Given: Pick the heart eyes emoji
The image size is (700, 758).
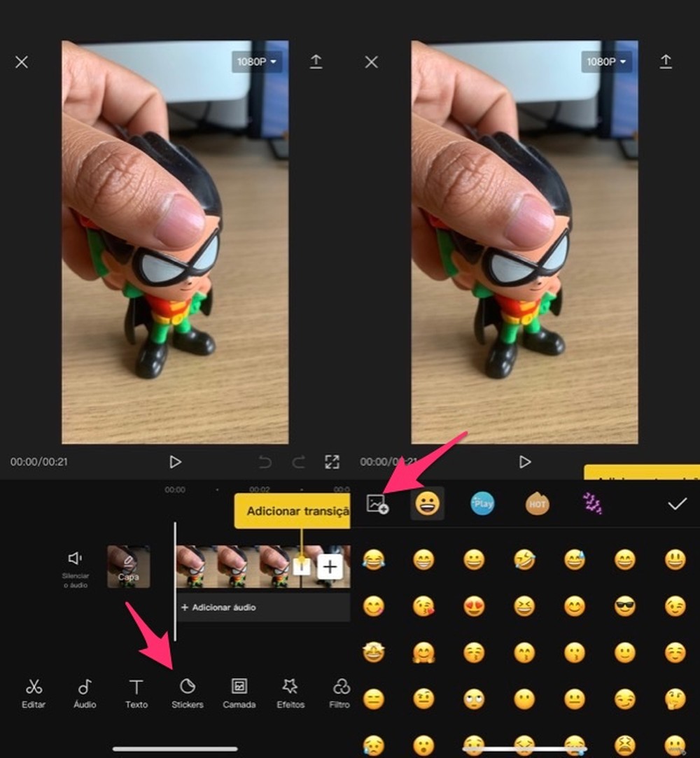Looking at the screenshot, I should (x=474, y=606).
